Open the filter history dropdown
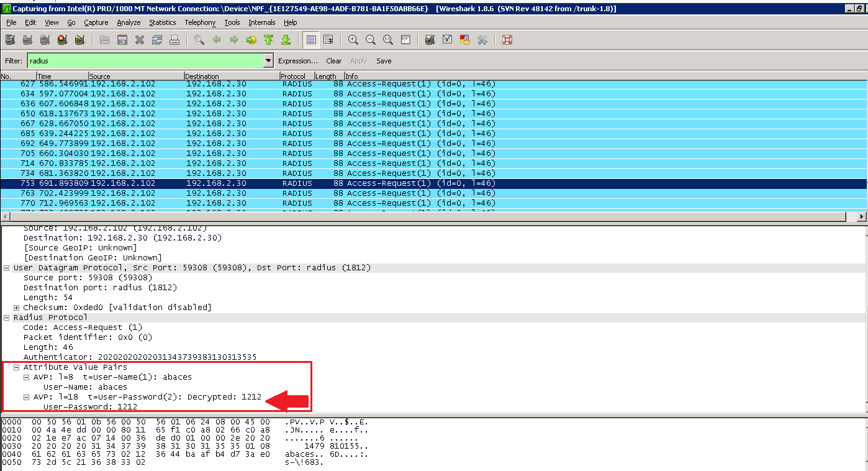The height and width of the screenshot is (471, 868). (267, 60)
